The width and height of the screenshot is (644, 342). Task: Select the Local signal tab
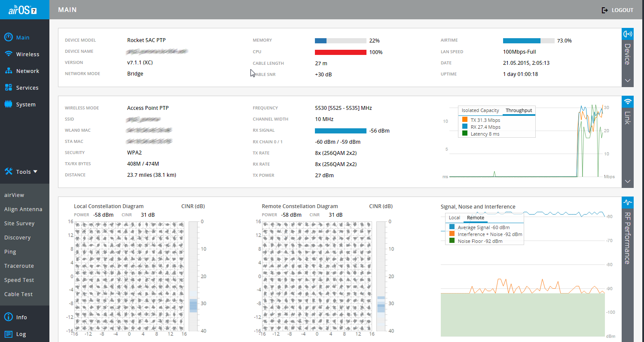pos(454,218)
